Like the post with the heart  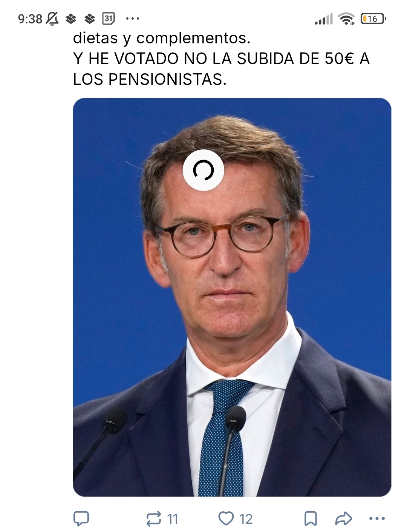tap(226, 518)
